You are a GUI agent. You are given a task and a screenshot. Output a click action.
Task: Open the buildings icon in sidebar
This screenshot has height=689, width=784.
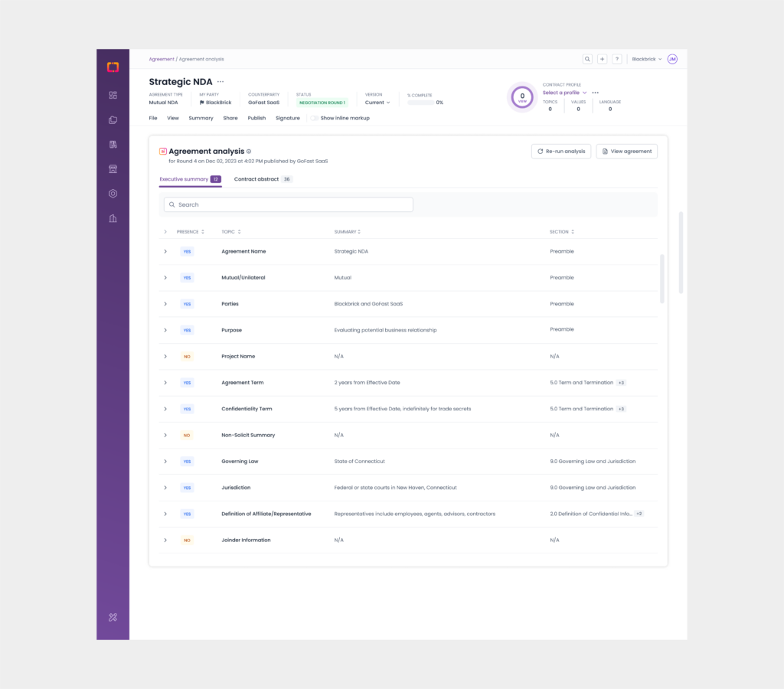click(113, 218)
